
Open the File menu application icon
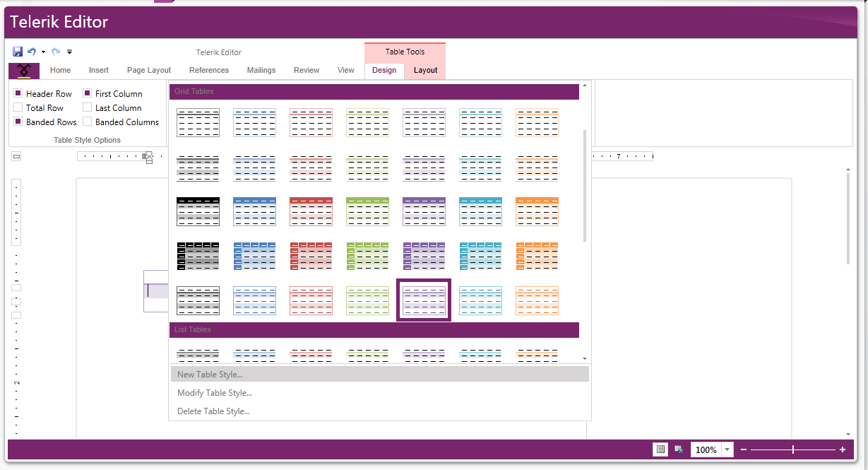click(23, 70)
